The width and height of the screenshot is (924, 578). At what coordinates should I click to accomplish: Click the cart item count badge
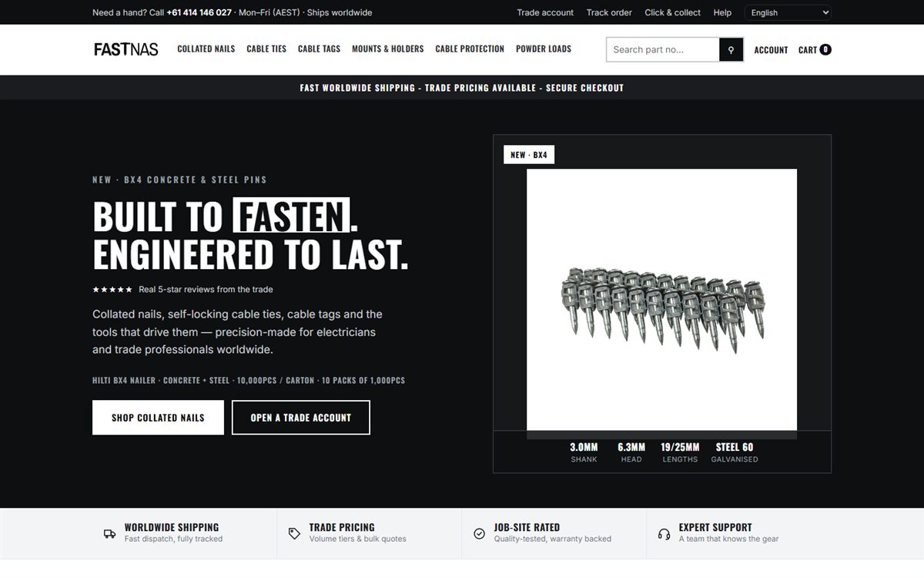click(x=825, y=49)
